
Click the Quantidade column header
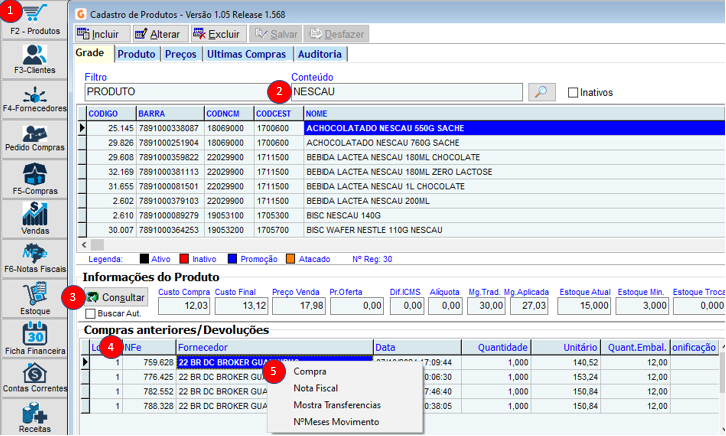pos(496,347)
